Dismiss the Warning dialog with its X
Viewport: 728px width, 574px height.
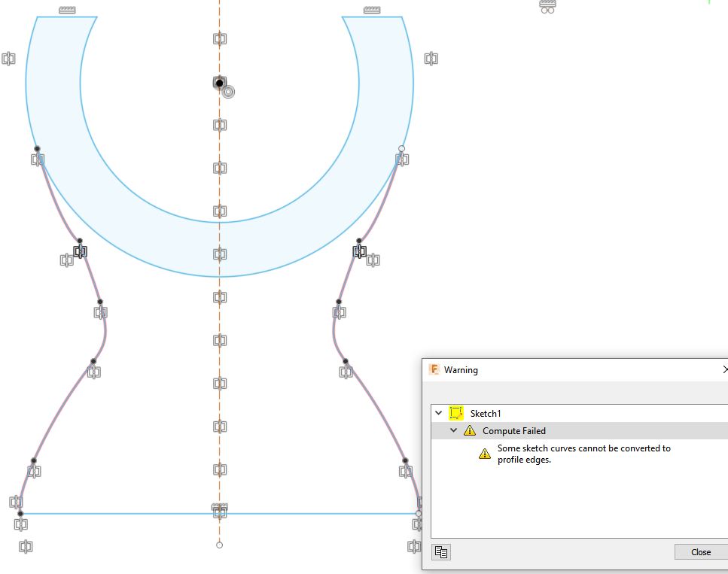coord(725,369)
